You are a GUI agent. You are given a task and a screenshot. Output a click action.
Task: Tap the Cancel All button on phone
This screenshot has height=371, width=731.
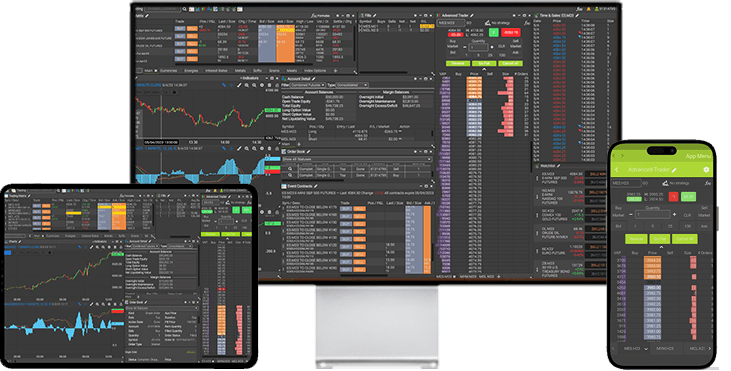click(685, 239)
